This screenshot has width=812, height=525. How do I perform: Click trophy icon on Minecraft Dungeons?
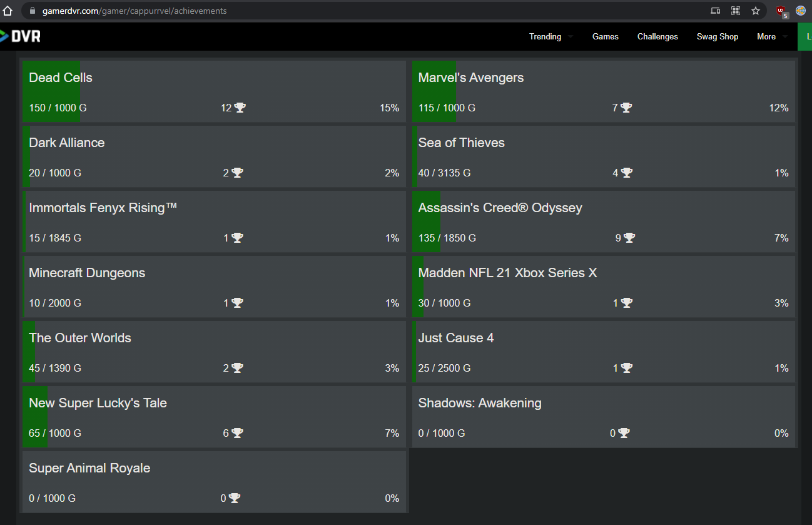click(237, 303)
